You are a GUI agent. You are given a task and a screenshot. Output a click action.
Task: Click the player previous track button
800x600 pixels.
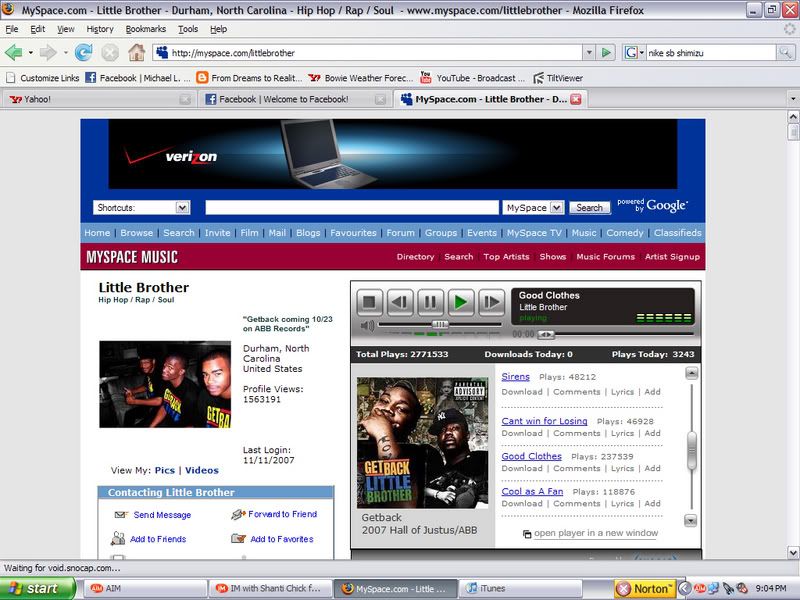click(x=399, y=303)
